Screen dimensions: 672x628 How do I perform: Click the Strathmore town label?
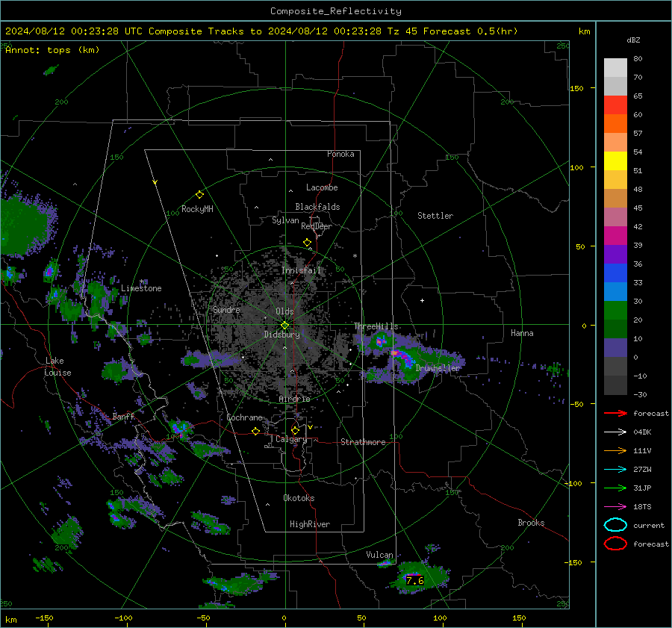pos(363,442)
